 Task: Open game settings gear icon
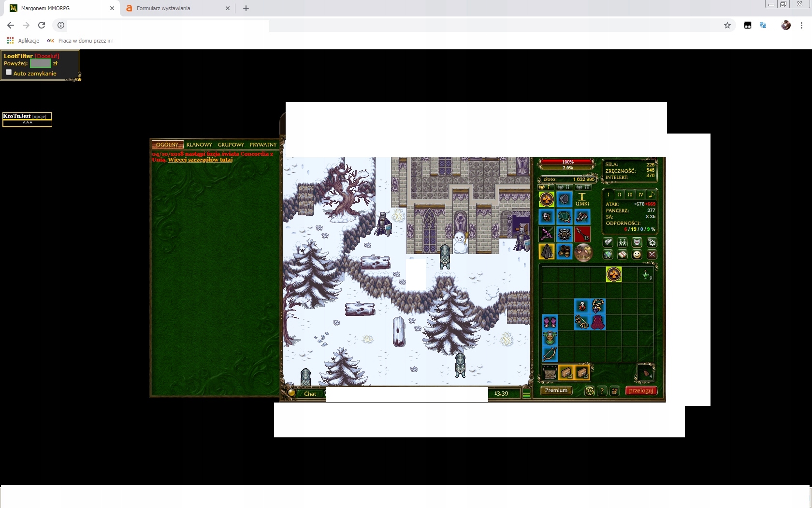(x=652, y=242)
